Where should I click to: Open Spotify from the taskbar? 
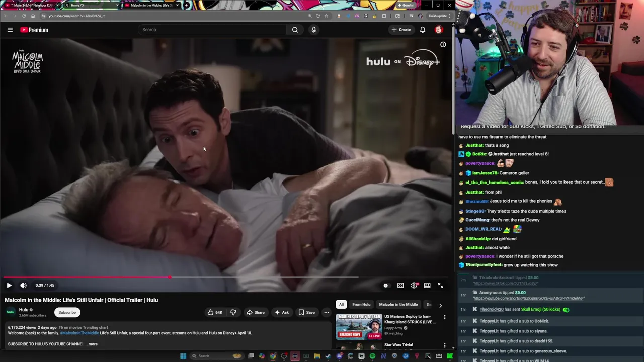(x=372, y=356)
